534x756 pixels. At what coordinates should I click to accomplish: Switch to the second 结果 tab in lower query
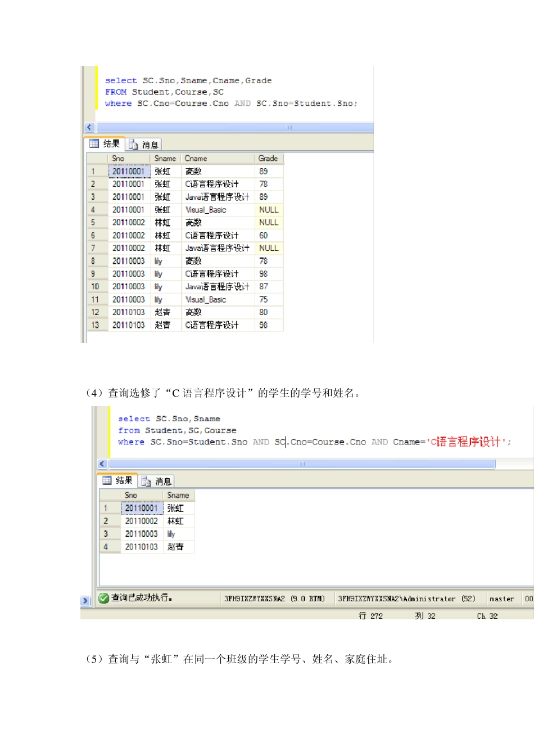117,480
